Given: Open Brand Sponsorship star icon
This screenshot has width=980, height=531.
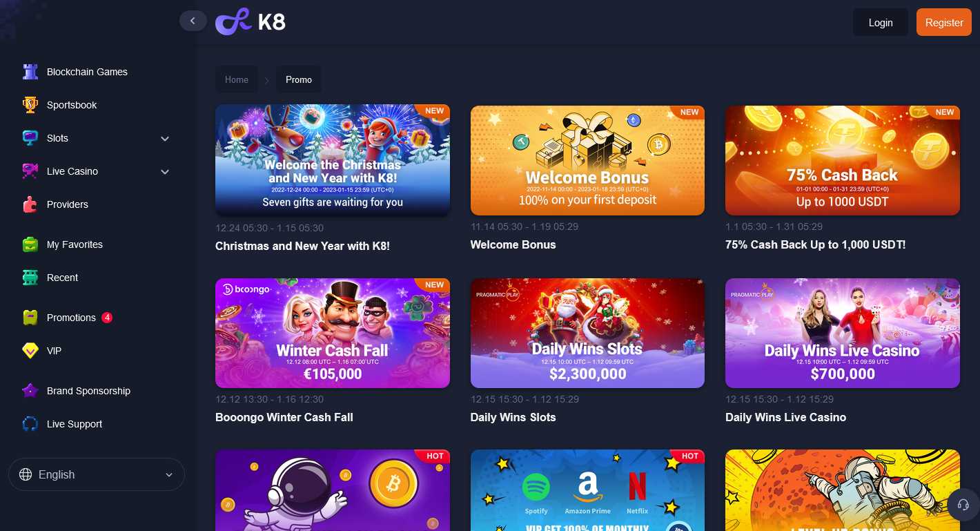Looking at the screenshot, I should (30, 391).
